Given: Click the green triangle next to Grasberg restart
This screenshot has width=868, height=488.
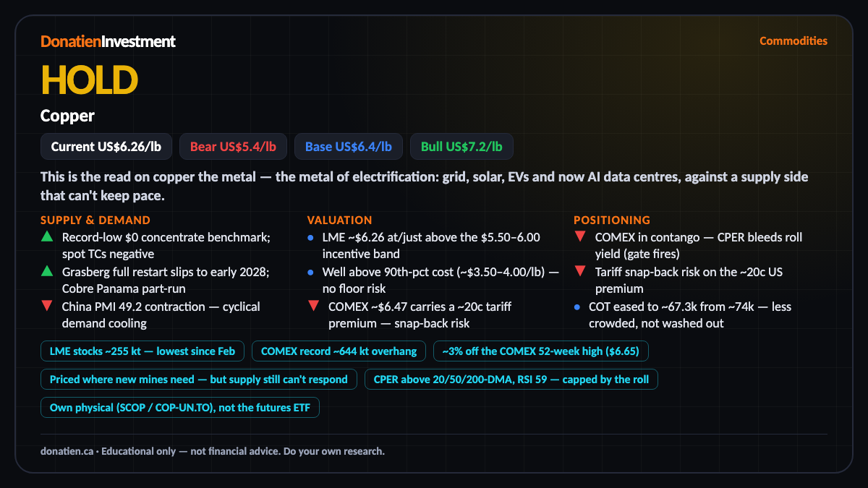Looking at the screenshot, I should click(46, 271).
